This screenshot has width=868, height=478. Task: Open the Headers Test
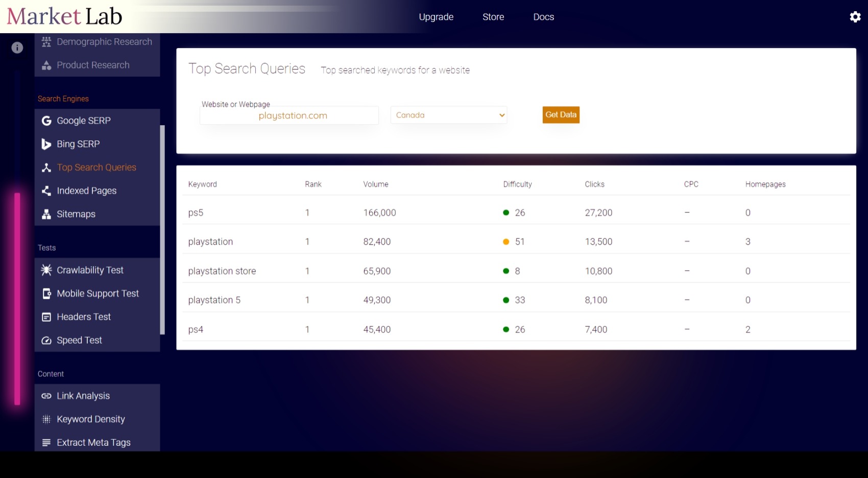97,317
